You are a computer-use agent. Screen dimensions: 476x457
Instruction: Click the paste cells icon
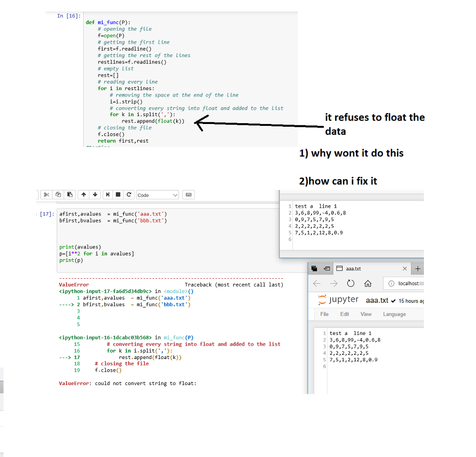point(70,195)
